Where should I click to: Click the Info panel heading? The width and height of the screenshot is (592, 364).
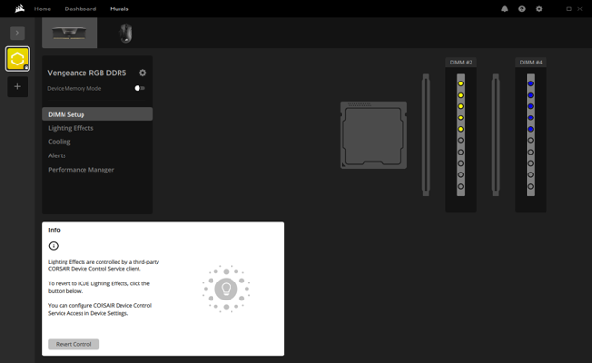tap(54, 230)
